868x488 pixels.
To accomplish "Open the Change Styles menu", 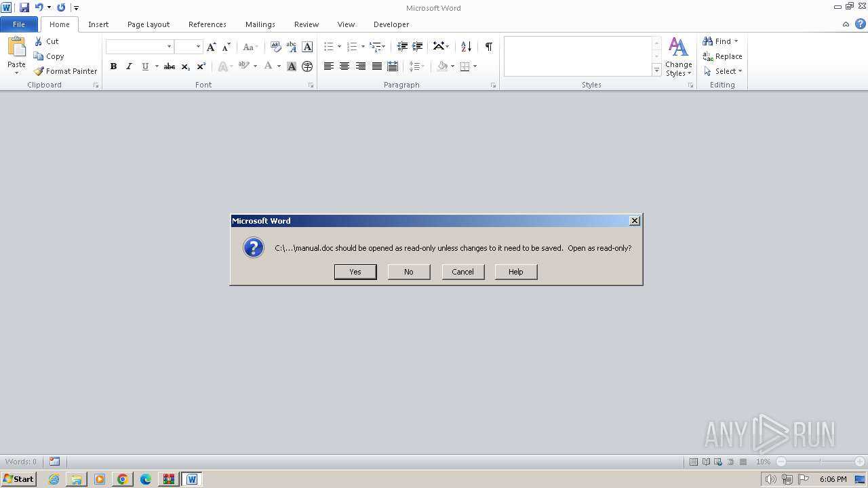I will tap(678, 57).
